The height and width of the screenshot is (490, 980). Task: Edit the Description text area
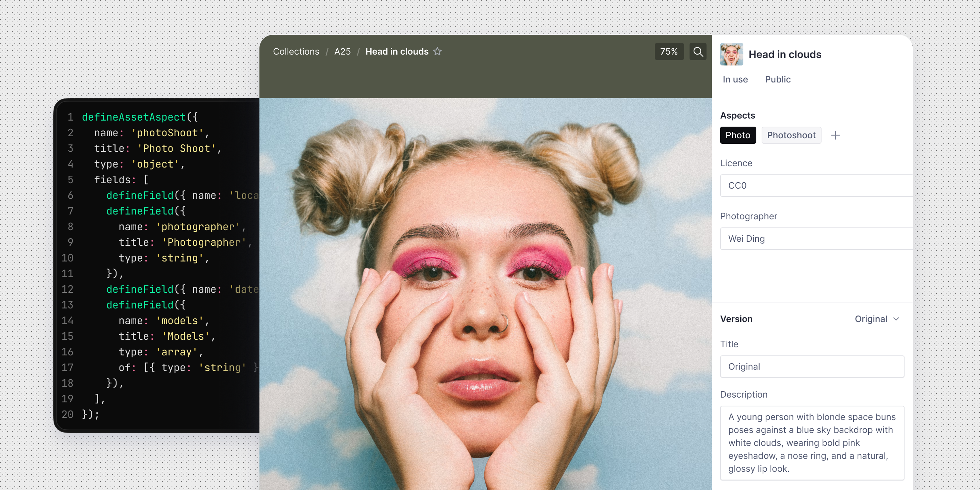pyautogui.click(x=812, y=443)
